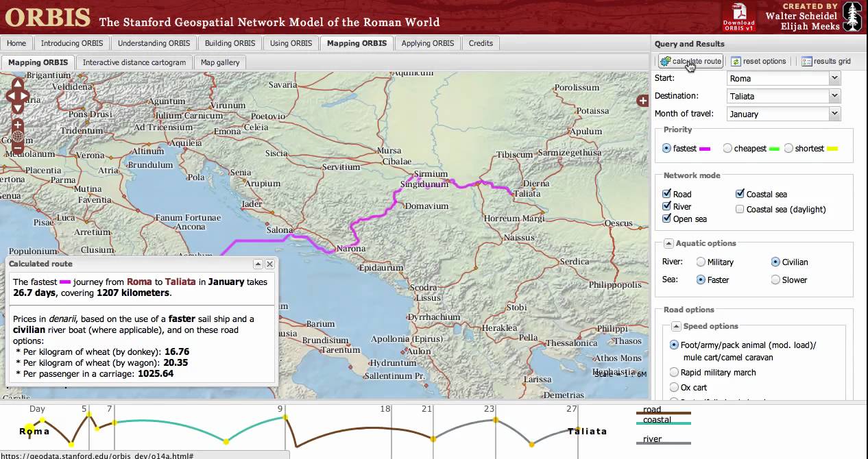Image resolution: width=868 pixels, height=459 pixels.
Task: Open the map layer switcher plus icon
Action: pos(642,101)
